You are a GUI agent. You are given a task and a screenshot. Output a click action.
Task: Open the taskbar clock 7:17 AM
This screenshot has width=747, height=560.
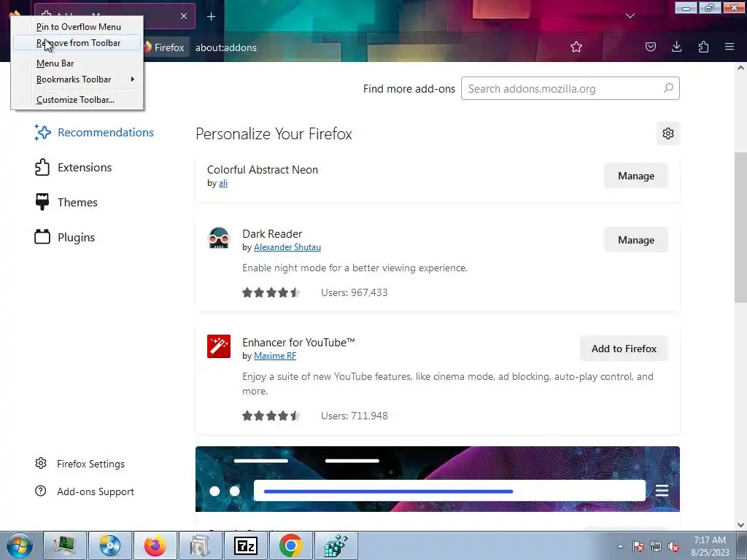(710, 545)
